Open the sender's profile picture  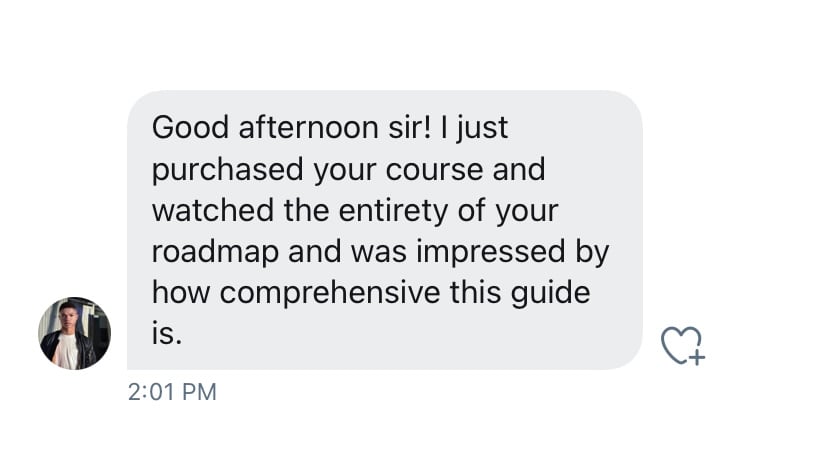[x=74, y=333]
